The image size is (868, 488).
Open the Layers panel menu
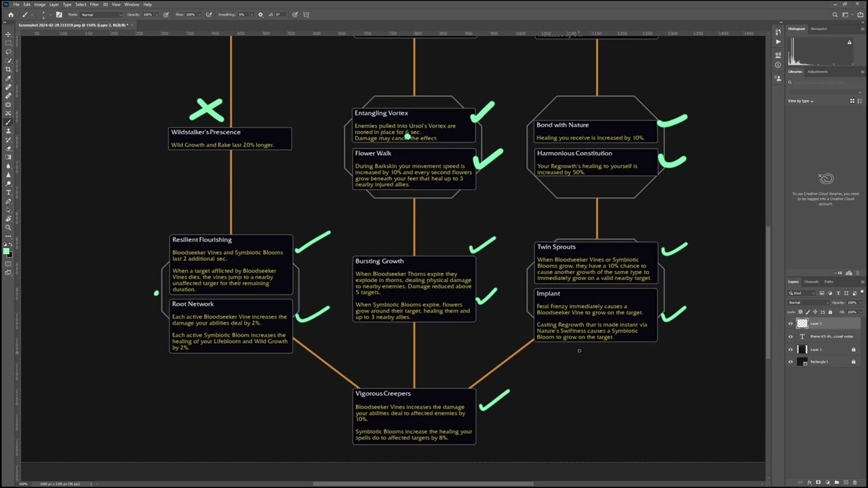862,281
